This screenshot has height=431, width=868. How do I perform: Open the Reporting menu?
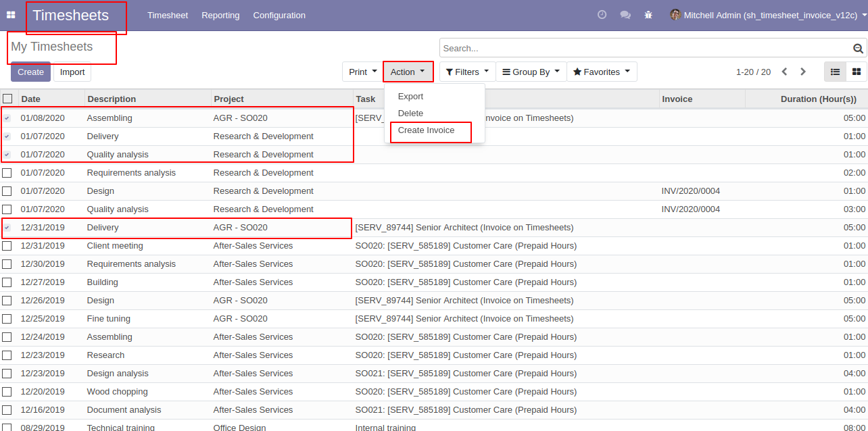pyautogui.click(x=220, y=15)
